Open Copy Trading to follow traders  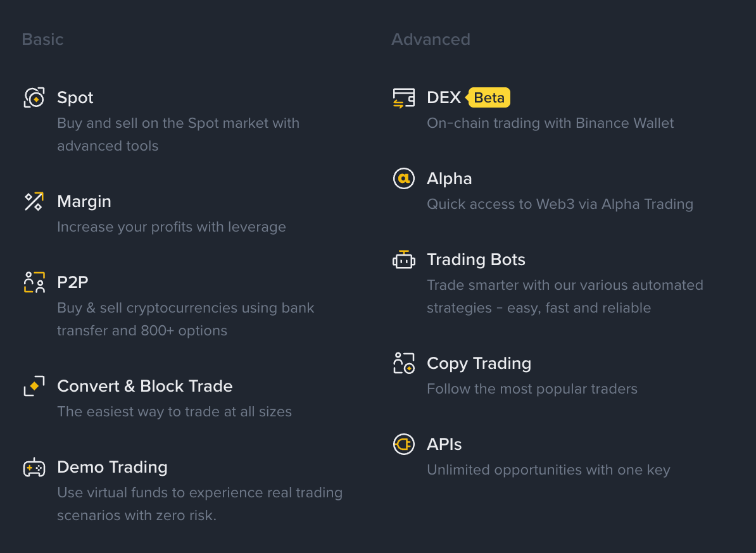479,363
